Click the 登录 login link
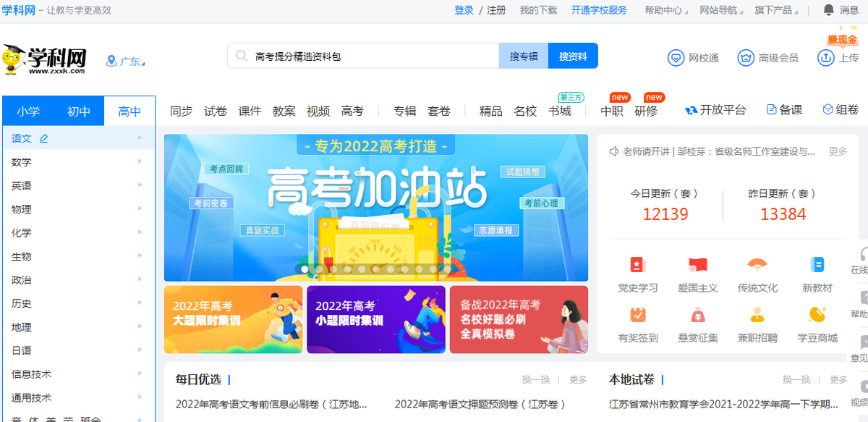This screenshot has width=868, height=422. [464, 10]
